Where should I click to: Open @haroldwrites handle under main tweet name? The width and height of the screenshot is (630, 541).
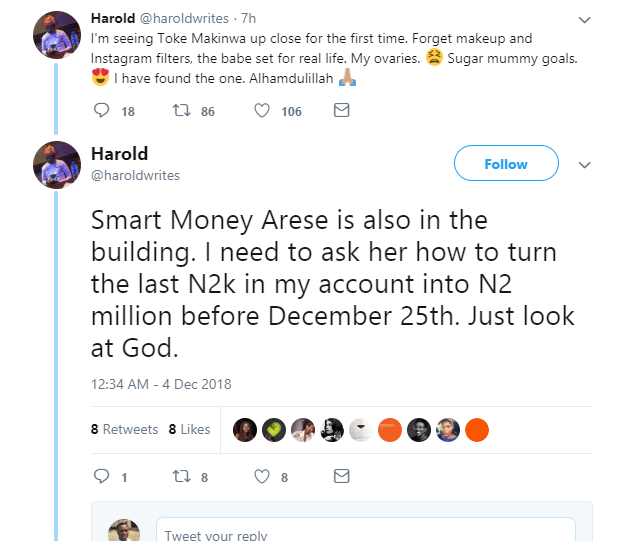pos(135,175)
